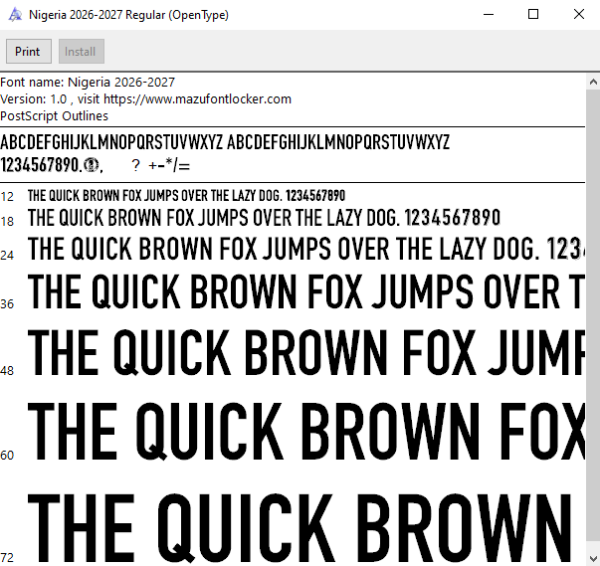The width and height of the screenshot is (600, 566).
Task: Click the size label '36'
Action: coord(7,304)
